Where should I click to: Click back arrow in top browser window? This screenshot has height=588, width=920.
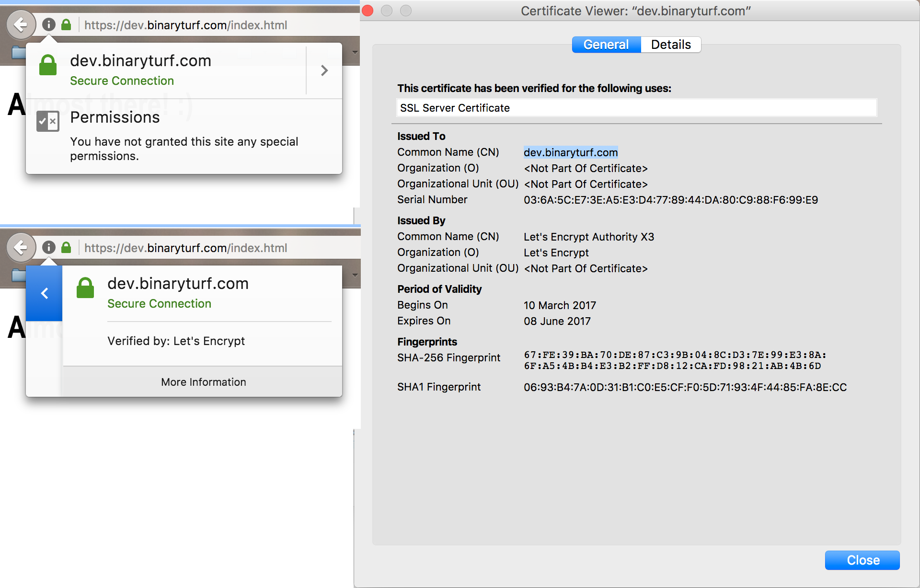click(x=21, y=24)
